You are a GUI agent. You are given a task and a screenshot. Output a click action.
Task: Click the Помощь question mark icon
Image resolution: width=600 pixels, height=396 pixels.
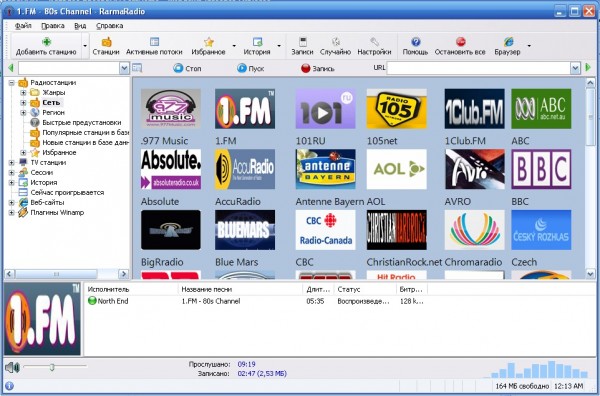(416, 42)
